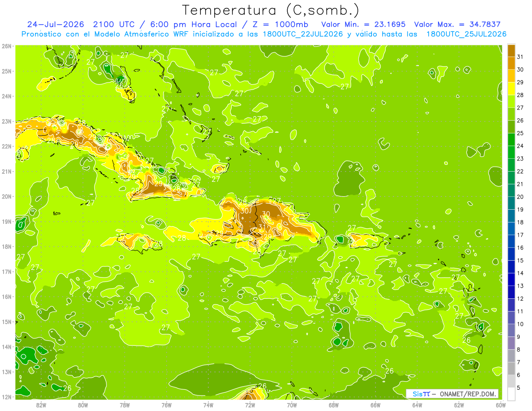Click the 76W longitude axis label

point(166,404)
